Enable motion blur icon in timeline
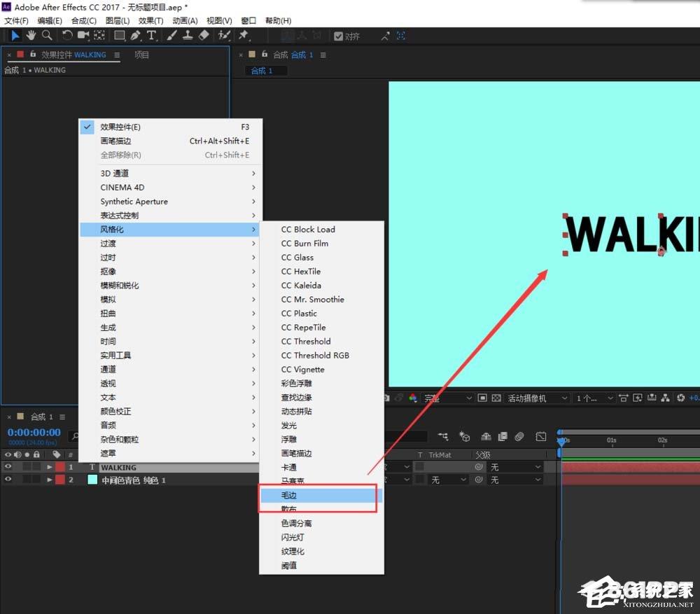 click(x=519, y=436)
